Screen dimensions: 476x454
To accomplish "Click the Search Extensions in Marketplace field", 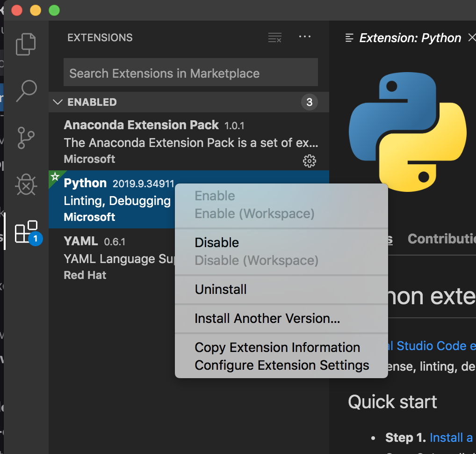I will (x=190, y=73).
